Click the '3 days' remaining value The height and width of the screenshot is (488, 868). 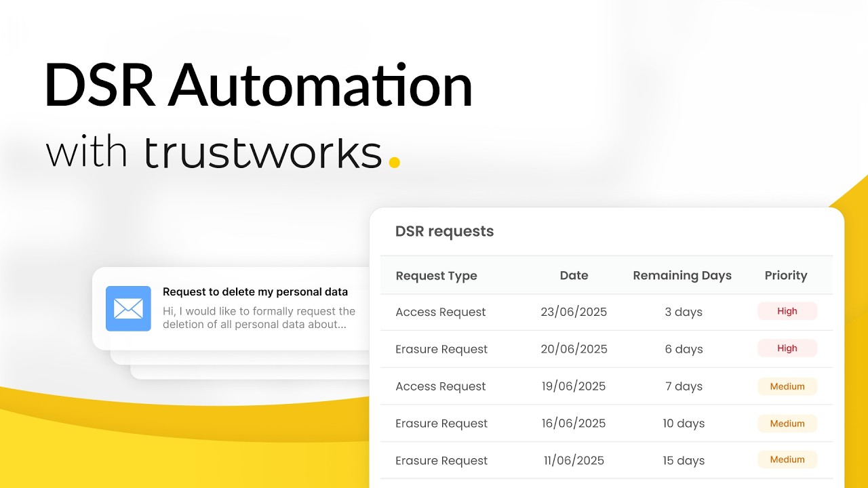click(x=683, y=312)
